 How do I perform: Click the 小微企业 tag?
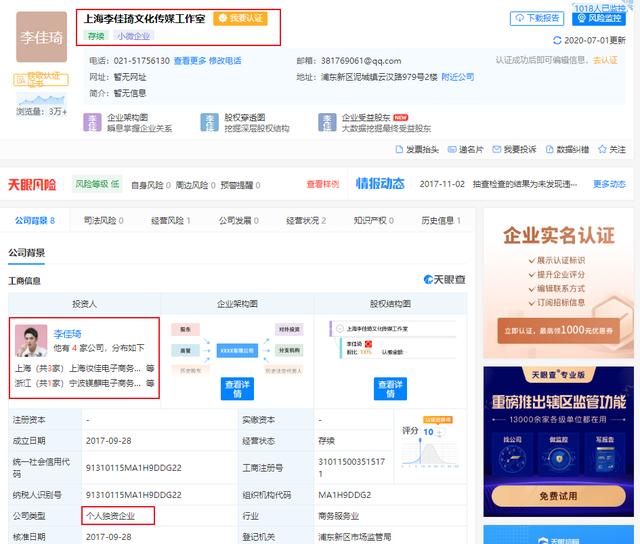(134, 36)
